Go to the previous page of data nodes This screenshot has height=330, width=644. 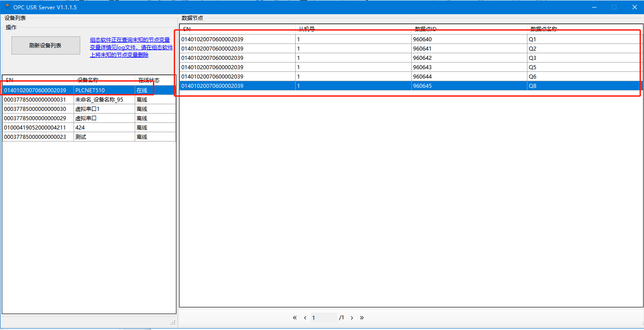coord(305,318)
